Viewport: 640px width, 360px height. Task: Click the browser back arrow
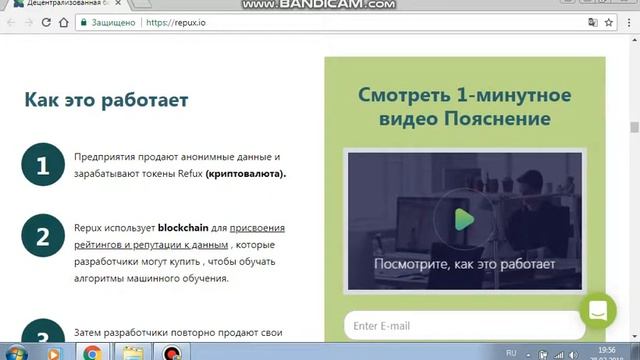pyautogui.click(x=11, y=22)
